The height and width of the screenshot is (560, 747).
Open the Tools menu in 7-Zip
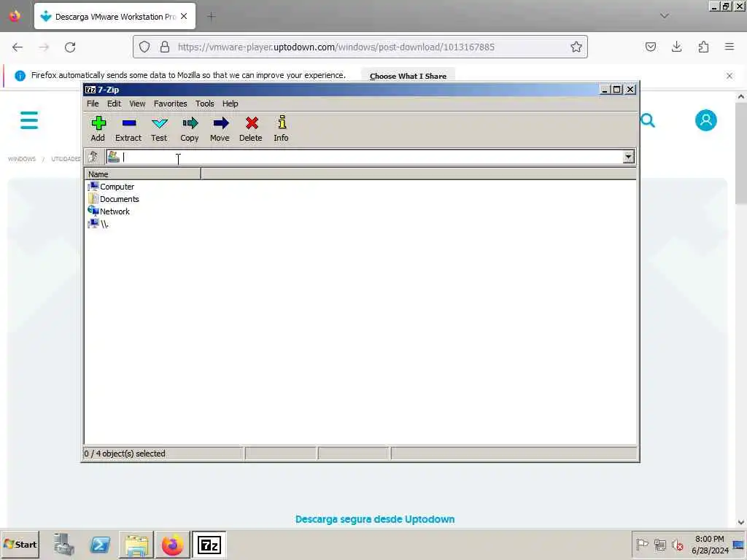pos(205,104)
